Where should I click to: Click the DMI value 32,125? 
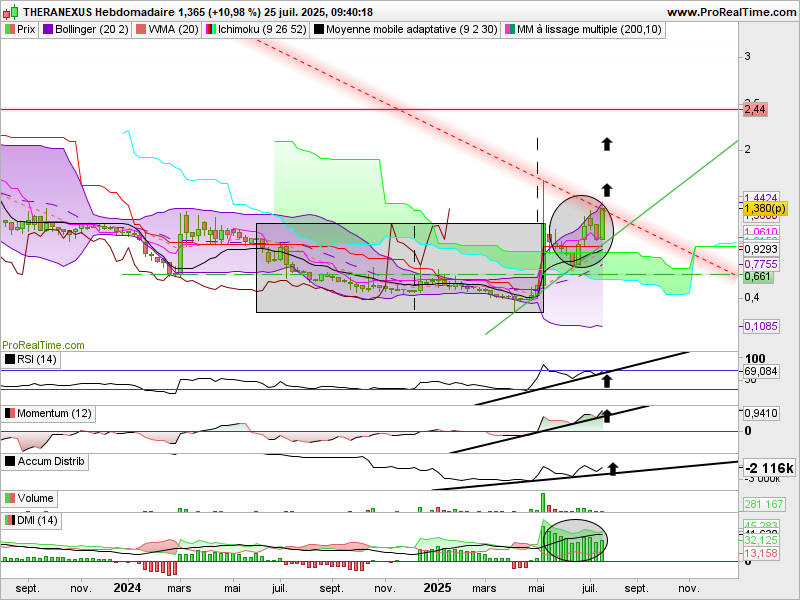[x=761, y=540]
